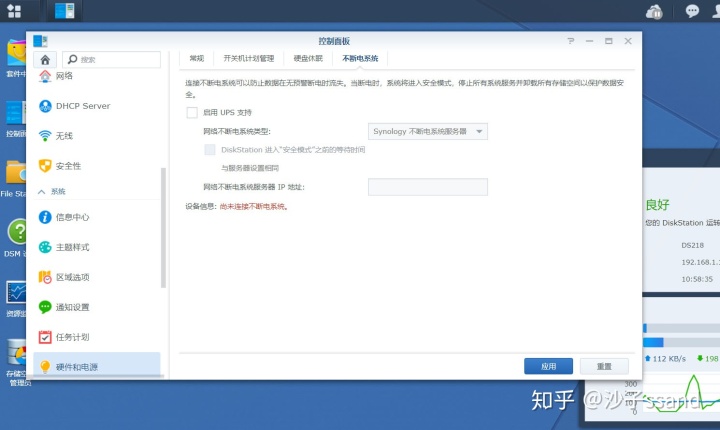
Task: Click the UPS server IP address field
Action: coord(428,187)
